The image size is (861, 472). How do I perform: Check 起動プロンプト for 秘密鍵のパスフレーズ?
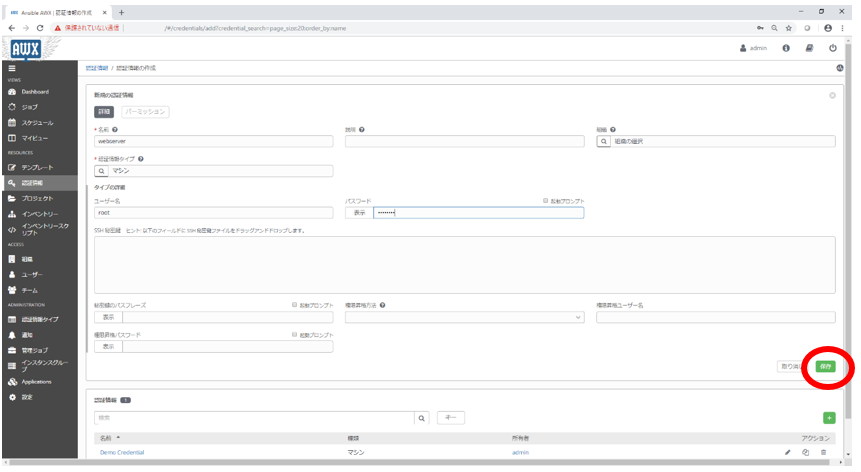pyautogui.click(x=295, y=305)
